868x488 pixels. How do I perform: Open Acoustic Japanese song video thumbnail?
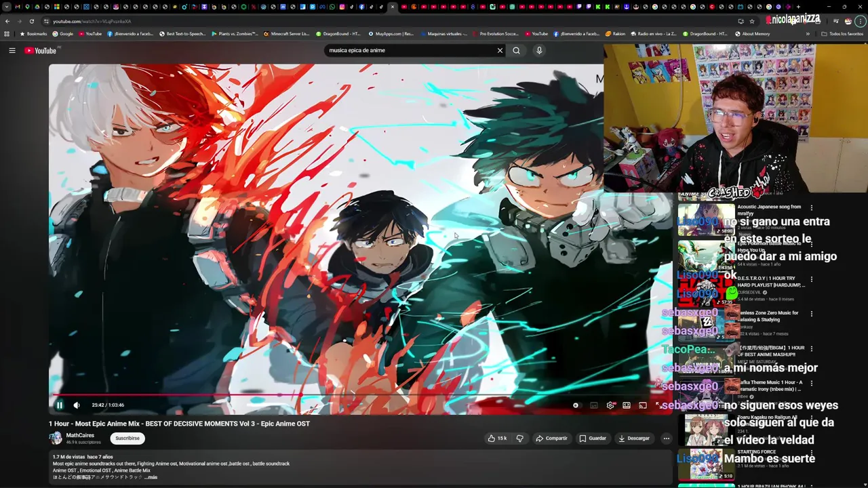coord(706,220)
